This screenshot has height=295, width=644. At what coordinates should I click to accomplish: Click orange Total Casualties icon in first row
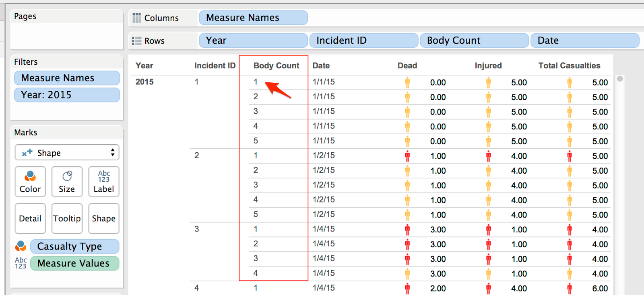point(570,82)
